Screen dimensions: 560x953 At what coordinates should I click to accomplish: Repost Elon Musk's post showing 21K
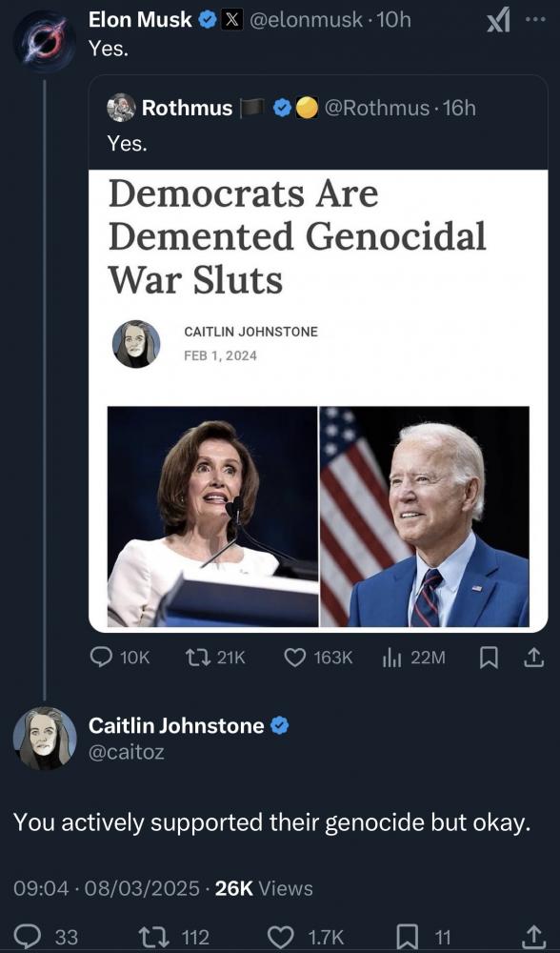point(215,657)
